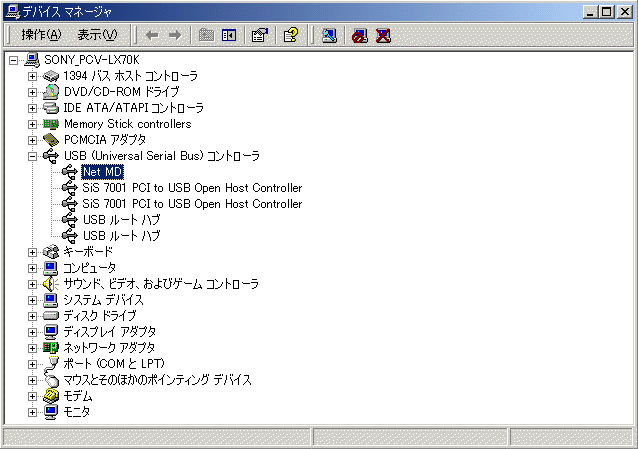Click the キーボード keyboard icon

coord(51,252)
